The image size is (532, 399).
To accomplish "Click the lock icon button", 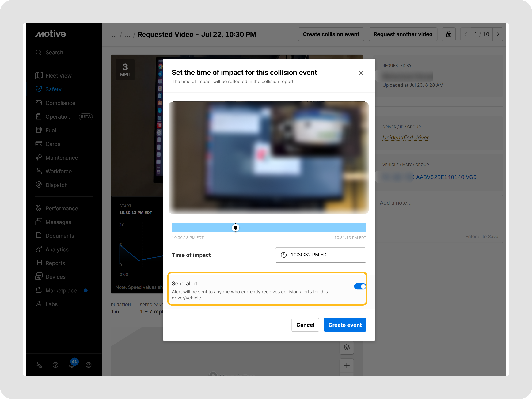I will pos(449,34).
